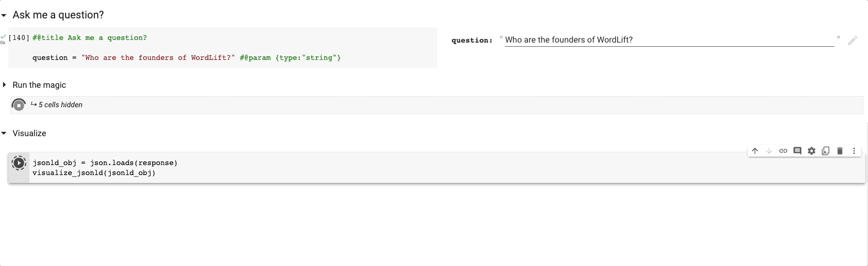Click the question assignment code line
The image size is (868, 266).
(186, 58)
